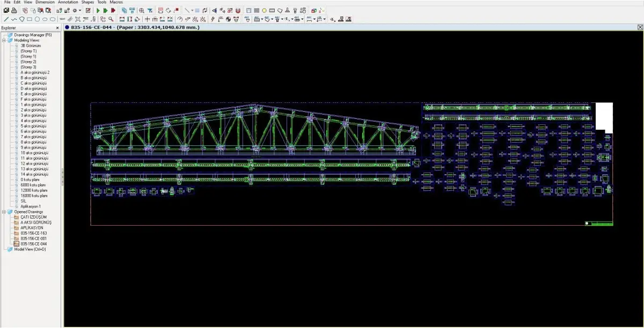Open the 6000 kotu planı view
The image size is (644, 328).
point(34,185)
